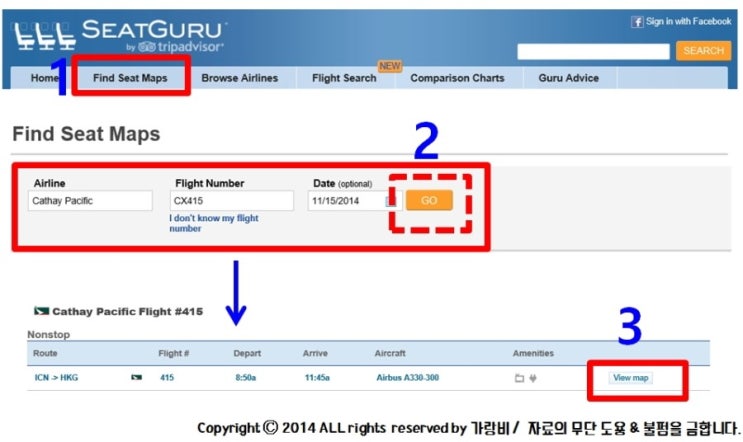Open the Flight Search tab
743x442 pixels.
[x=344, y=78]
